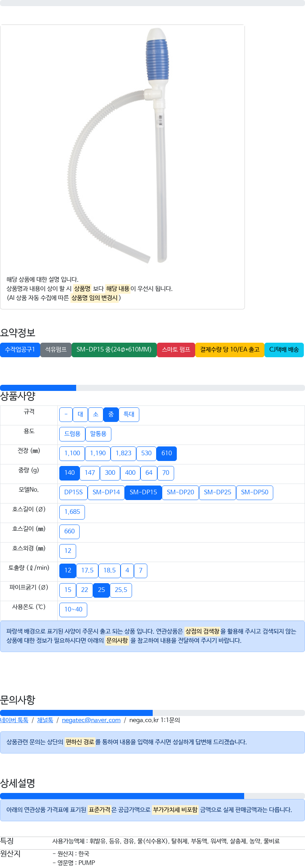305x868 pixels.
Task: Select the 수작업공구1 category tag
Action: coord(20,350)
